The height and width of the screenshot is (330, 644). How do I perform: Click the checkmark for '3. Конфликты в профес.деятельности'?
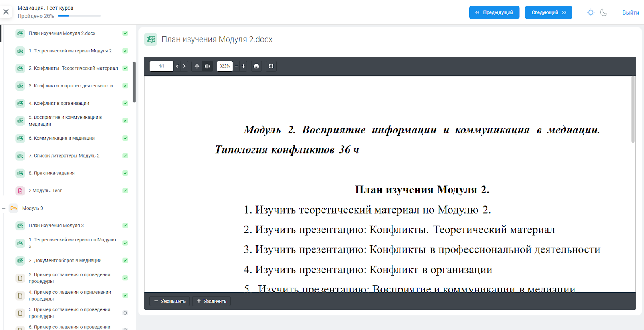[125, 86]
